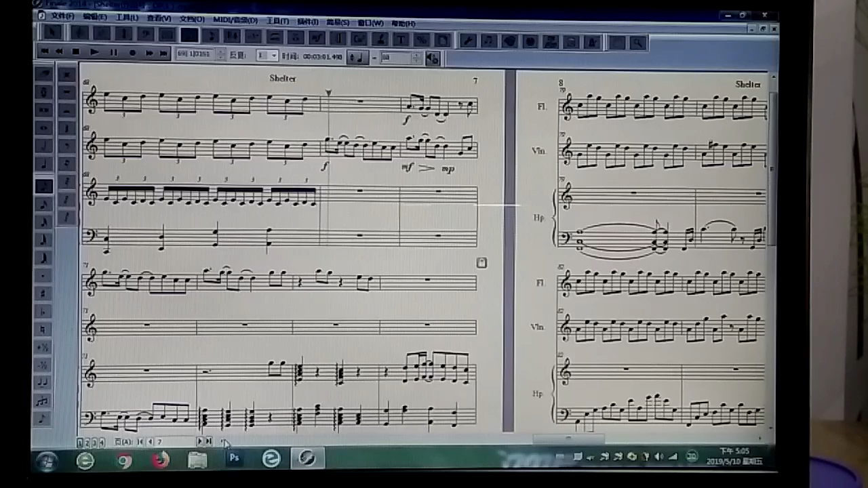Select the Articulation tool
The height and width of the screenshot is (488, 868).
coord(296,37)
